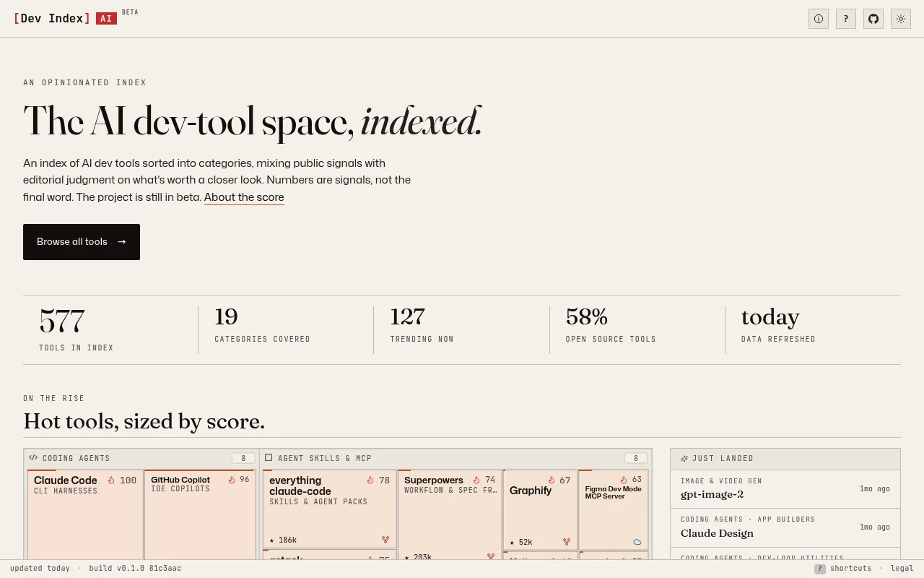Open Claude Design in Just Landed
Viewport: 924px width, 578px height.
pyautogui.click(x=785, y=527)
